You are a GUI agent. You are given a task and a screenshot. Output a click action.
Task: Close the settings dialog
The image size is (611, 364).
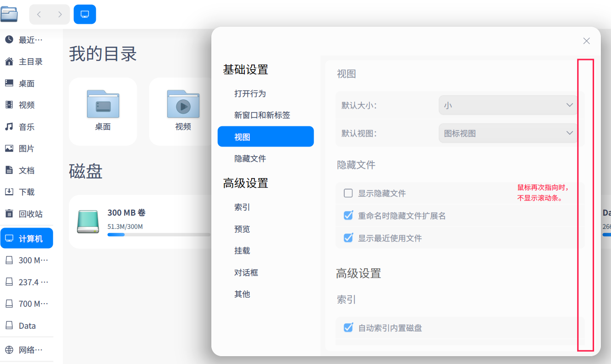586,41
